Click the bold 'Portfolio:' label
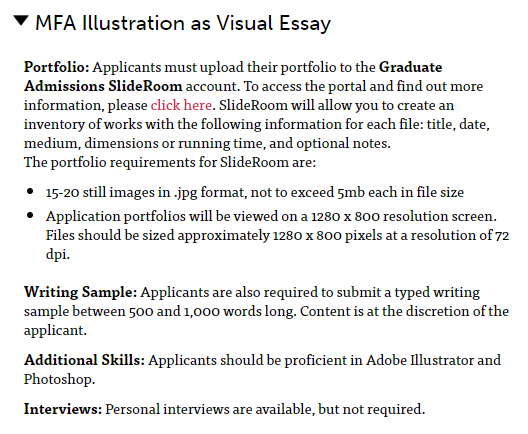The height and width of the screenshot is (434, 528). 57,67
